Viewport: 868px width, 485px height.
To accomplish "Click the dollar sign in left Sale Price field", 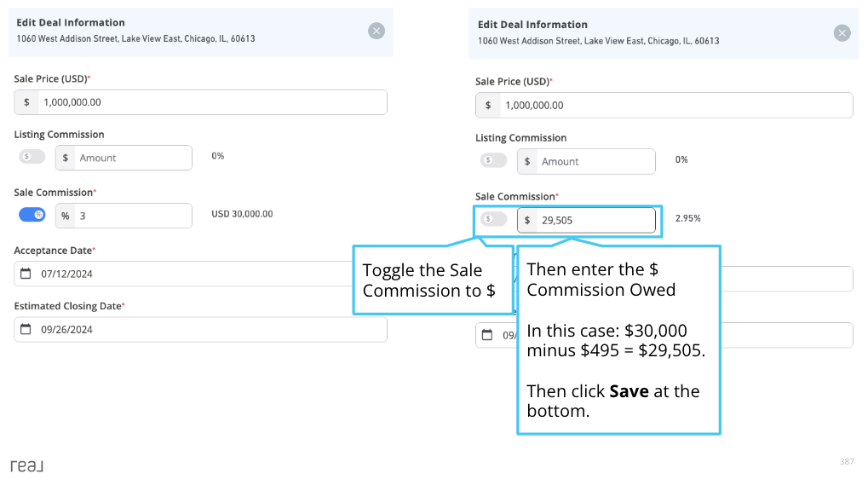I will click(26, 102).
